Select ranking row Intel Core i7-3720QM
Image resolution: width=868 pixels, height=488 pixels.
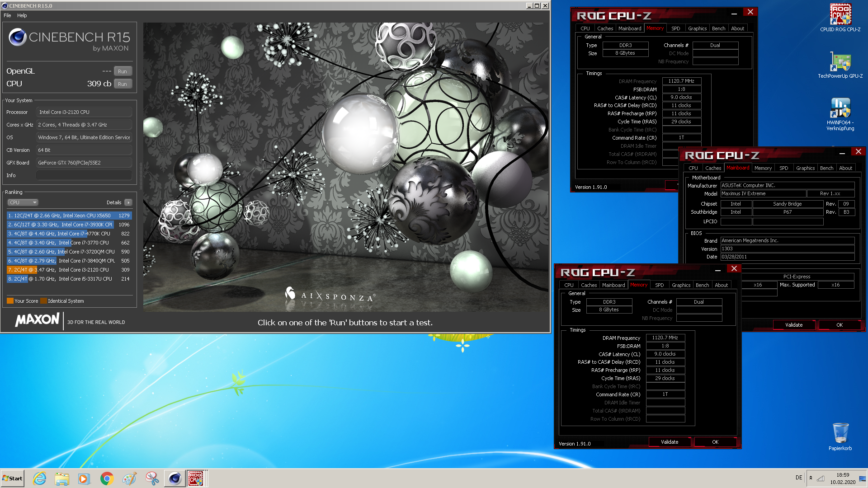point(69,252)
